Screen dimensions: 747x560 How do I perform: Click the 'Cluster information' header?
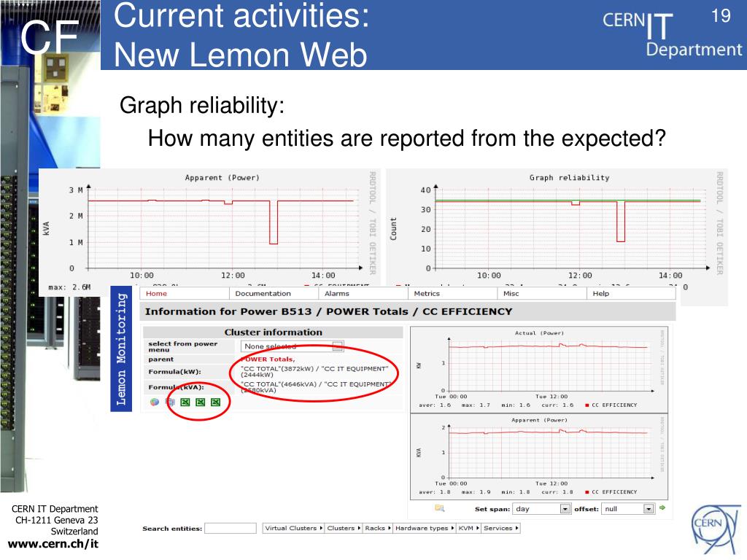point(273,332)
